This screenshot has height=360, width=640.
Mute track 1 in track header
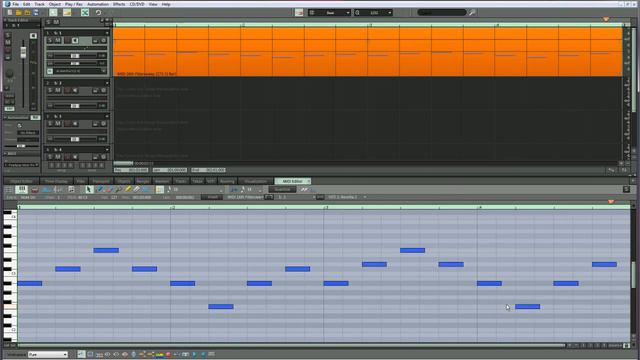pos(58,40)
